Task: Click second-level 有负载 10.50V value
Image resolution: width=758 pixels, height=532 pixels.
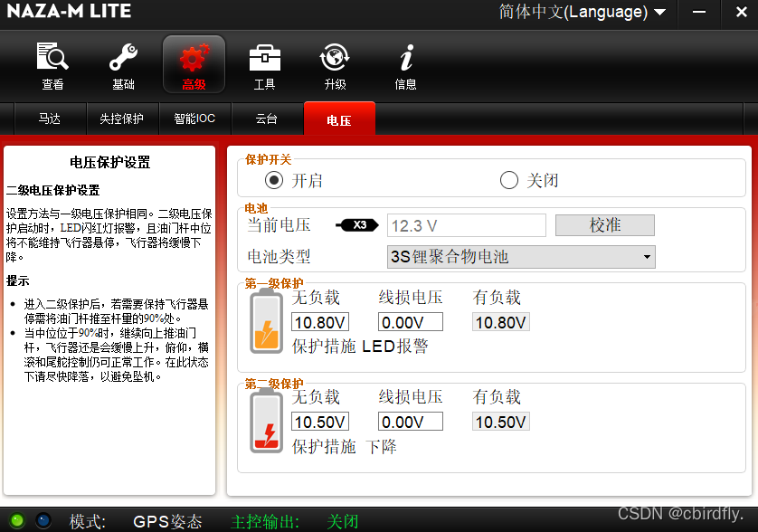Action: pos(501,422)
